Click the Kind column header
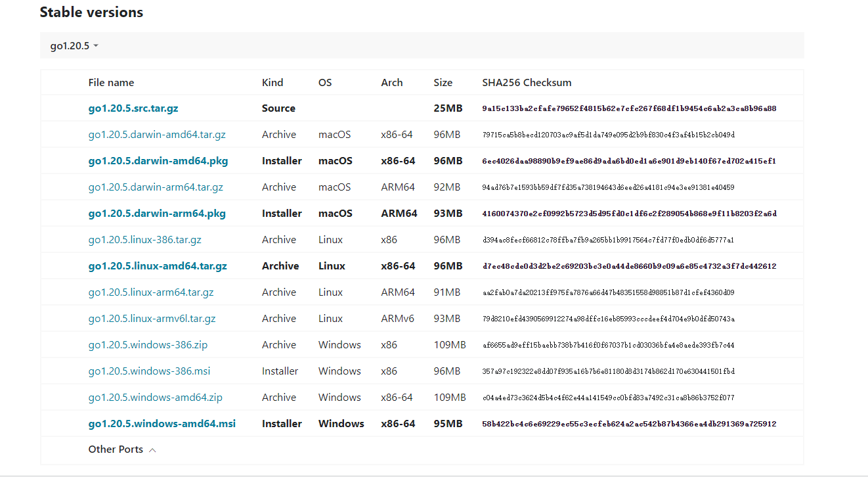 tap(272, 83)
